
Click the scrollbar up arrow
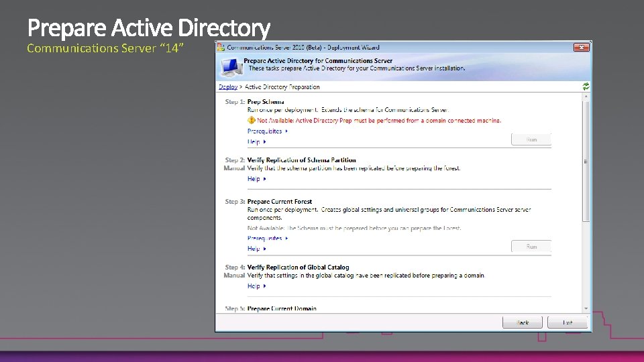(586, 97)
